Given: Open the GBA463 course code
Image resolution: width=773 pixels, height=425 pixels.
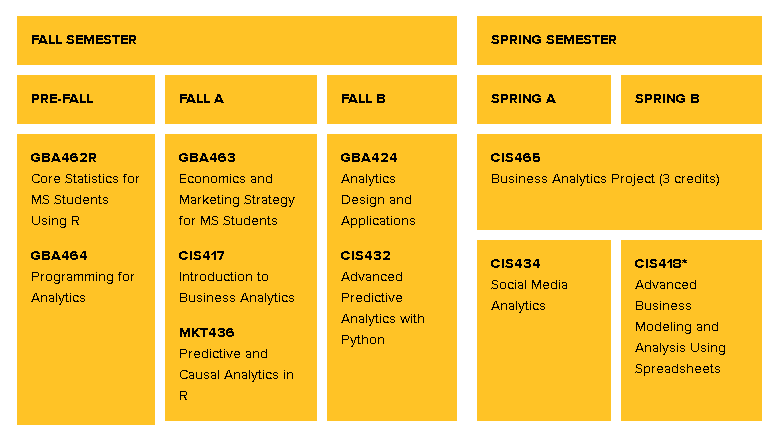Looking at the screenshot, I should pos(207,158).
